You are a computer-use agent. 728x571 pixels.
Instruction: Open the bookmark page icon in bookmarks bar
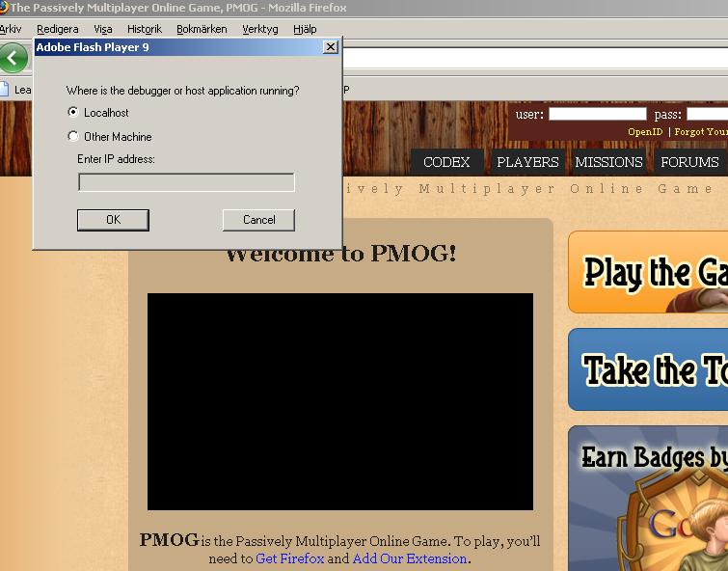pos(4,89)
